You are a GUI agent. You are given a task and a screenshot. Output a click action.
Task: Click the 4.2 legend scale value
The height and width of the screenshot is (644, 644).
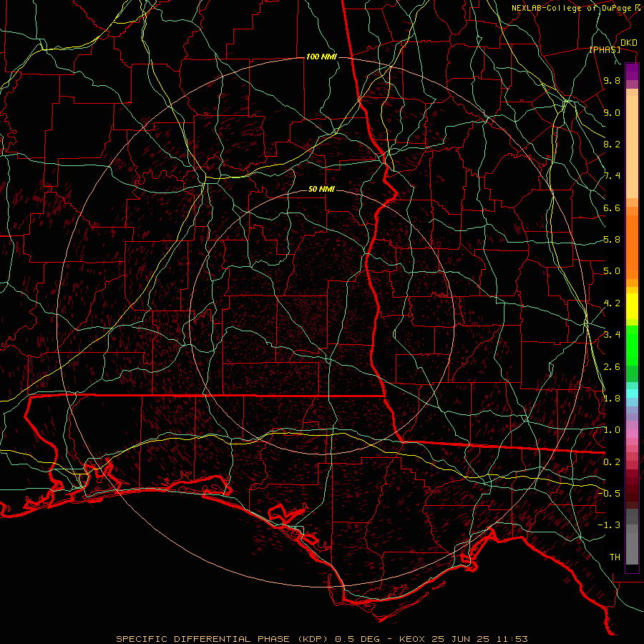pyautogui.click(x=612, y=303)
